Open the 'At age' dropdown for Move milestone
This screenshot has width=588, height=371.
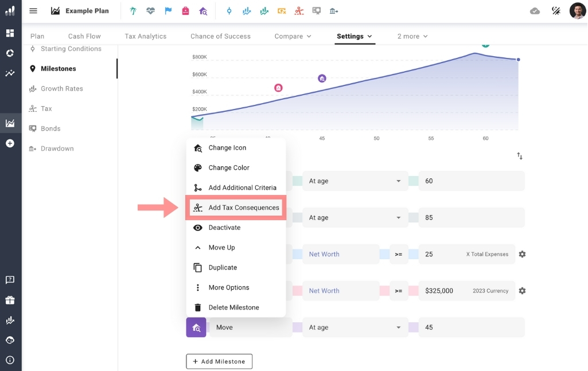click(x=355, y=327)
